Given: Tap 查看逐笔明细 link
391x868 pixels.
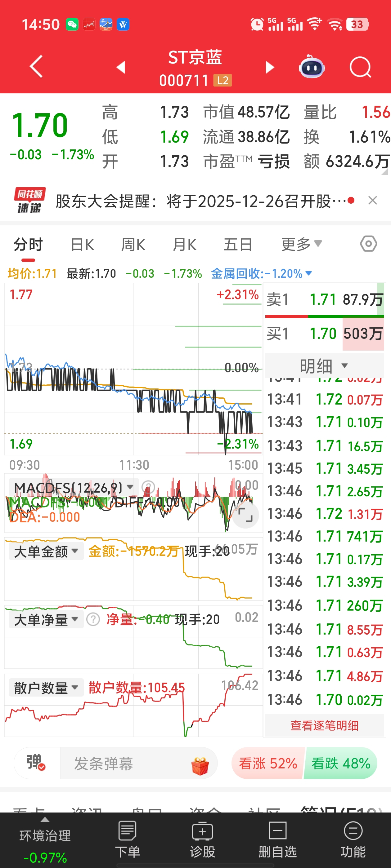Looking at the screenshot, I should pos(325,725).
